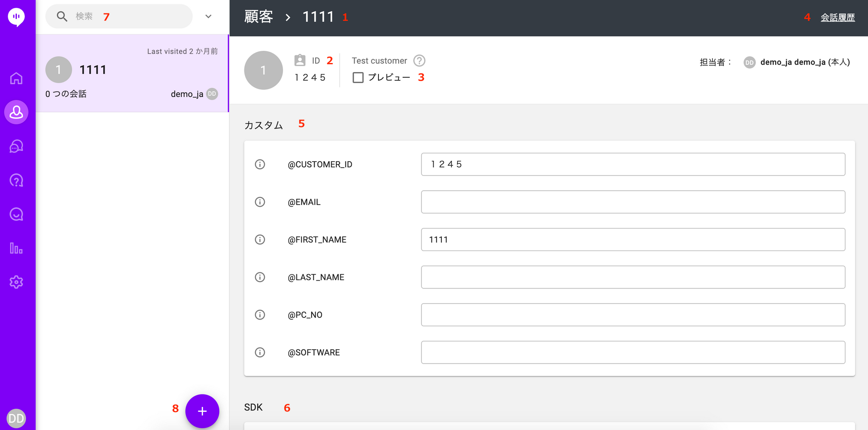Open settings gear icon in sidebar
Screen dimensions: 868x430
tap(16, 282)
